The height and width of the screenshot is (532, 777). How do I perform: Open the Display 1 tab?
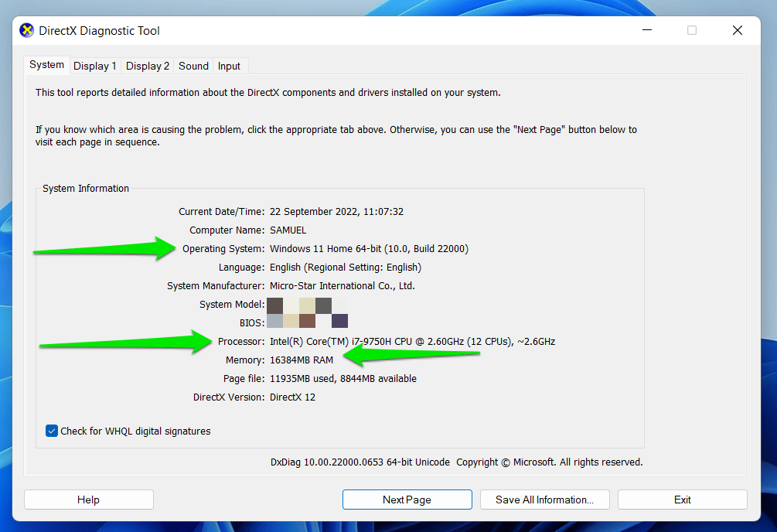click(x=94, y=66)
